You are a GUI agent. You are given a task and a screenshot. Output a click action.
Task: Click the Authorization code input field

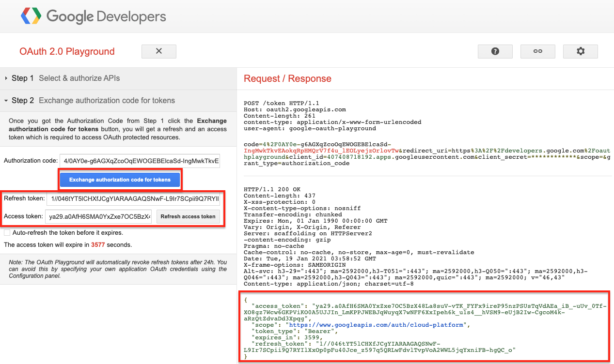[x=140, y=161]
